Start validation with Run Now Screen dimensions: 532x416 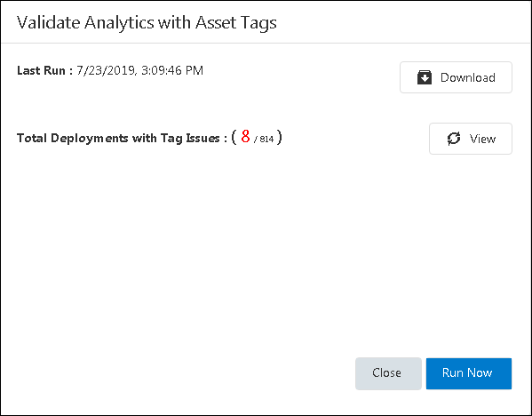(469, 373)
